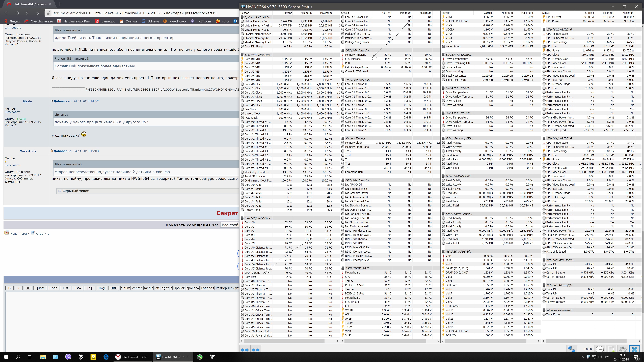The height and width of the screenshot is (362, 644).
Task: Click the HWiNFO reset clock icon
Action: (x=600, y=349)
